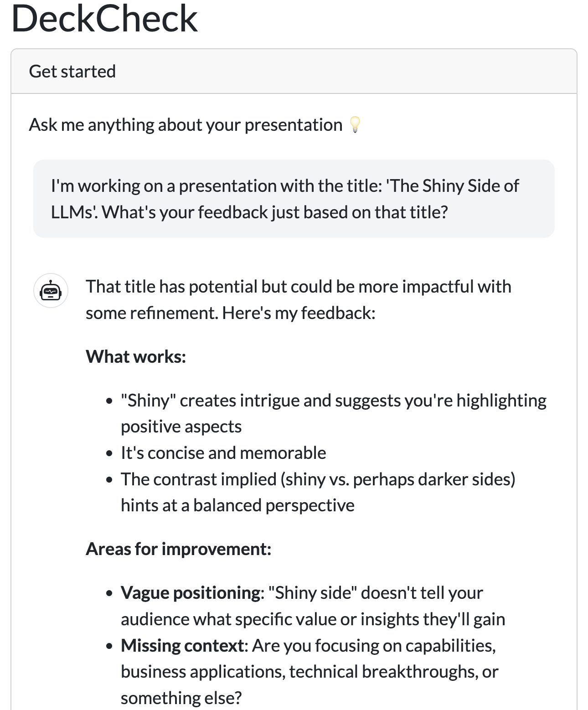
Task: Select the "Get started" card header
Action: tap(72, 72)
